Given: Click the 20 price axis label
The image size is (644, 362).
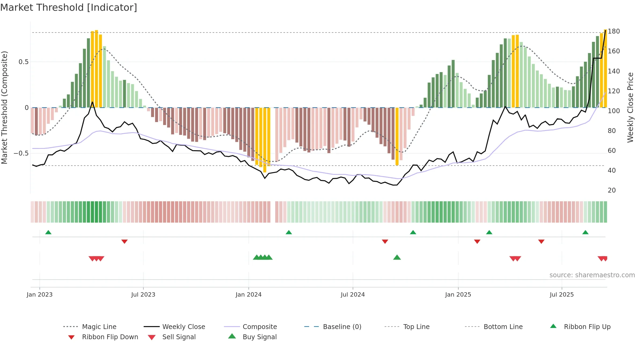Looking at the screenshot, I should (x=612, y=190).
